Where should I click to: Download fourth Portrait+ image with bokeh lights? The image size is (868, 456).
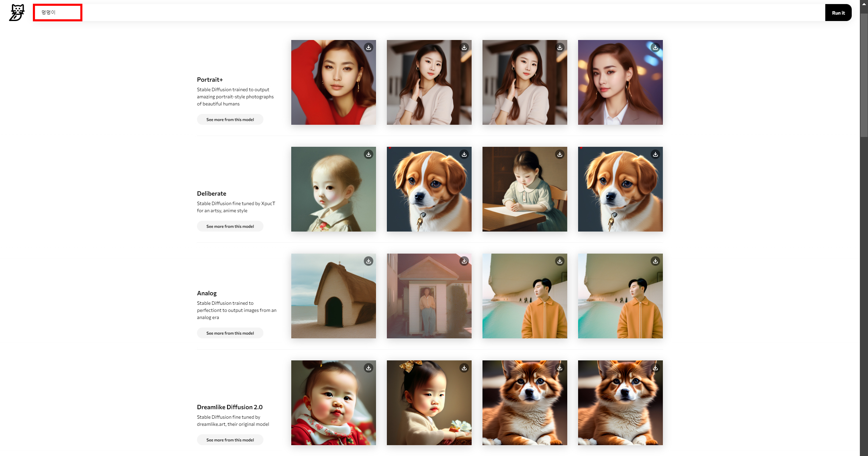655,47
